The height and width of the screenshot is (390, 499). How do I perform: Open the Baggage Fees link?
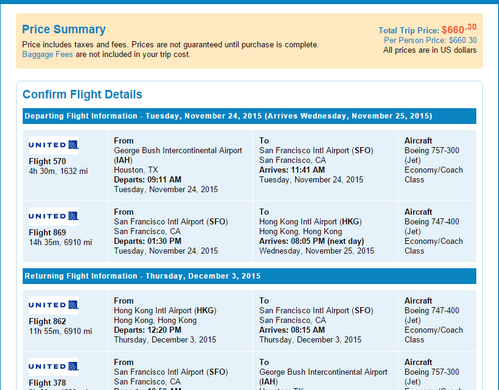pos(47,54)
